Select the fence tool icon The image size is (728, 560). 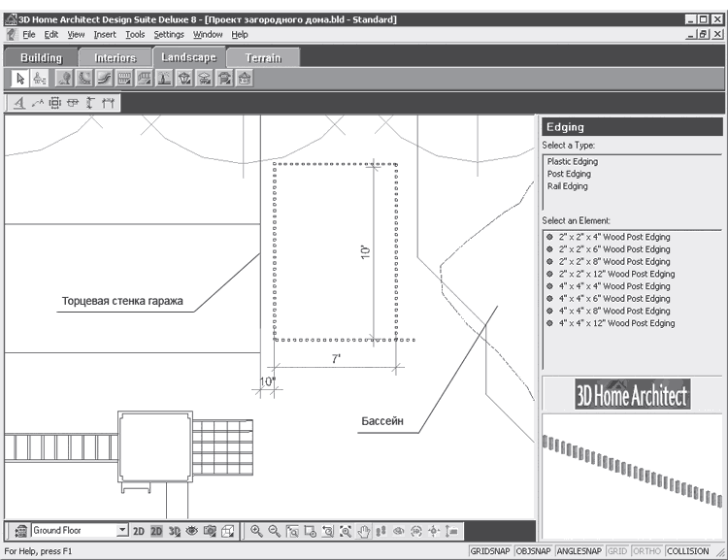point(124,78)
